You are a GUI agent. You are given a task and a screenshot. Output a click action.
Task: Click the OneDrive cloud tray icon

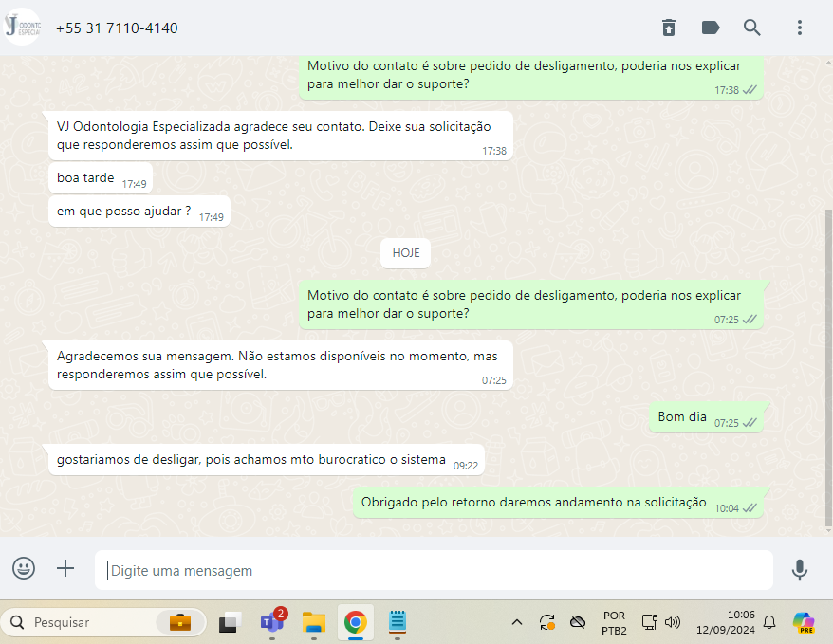(x=578, y=621)
